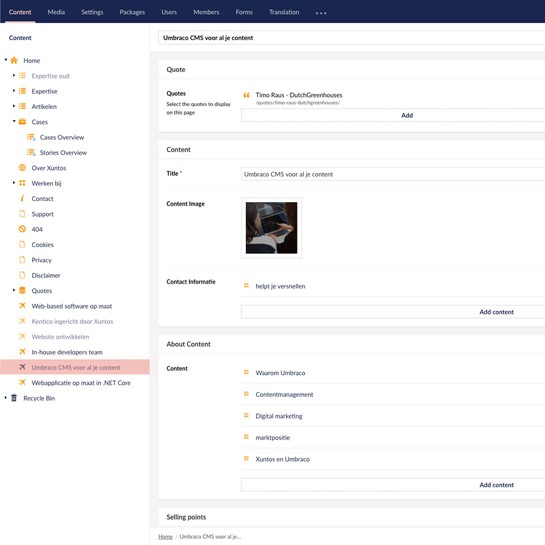Click plane icon beside Webapplicatie op maat
Screen dimensions: 545x545
(x=22, y=383)
